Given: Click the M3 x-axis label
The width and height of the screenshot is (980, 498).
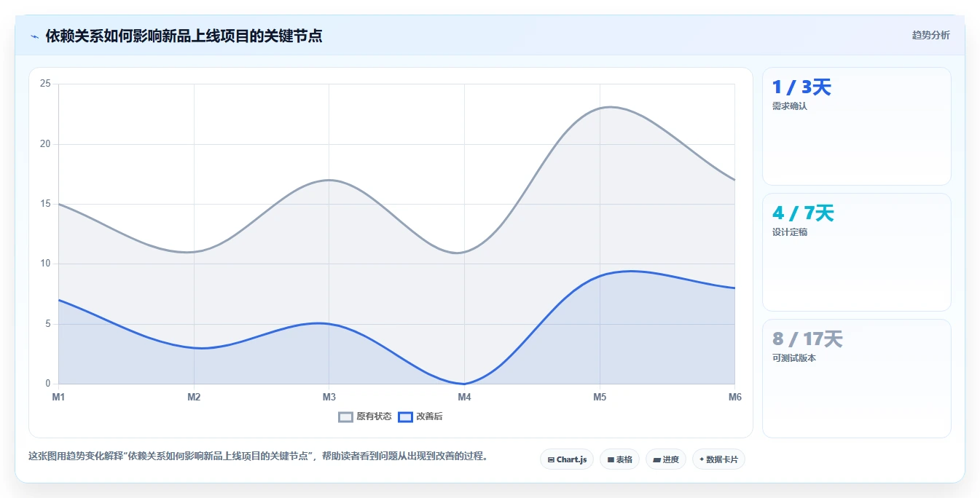Looking at the screenshot, I should click(x=329, y=397).
